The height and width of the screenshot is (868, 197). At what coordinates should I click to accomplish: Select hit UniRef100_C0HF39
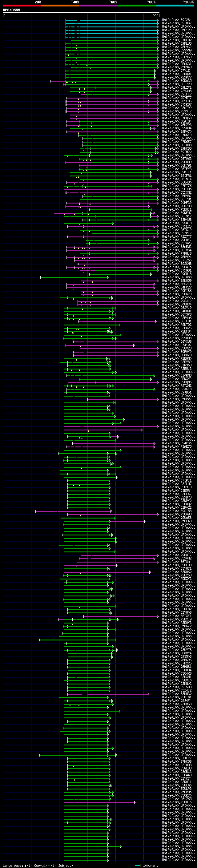point(176,203)
